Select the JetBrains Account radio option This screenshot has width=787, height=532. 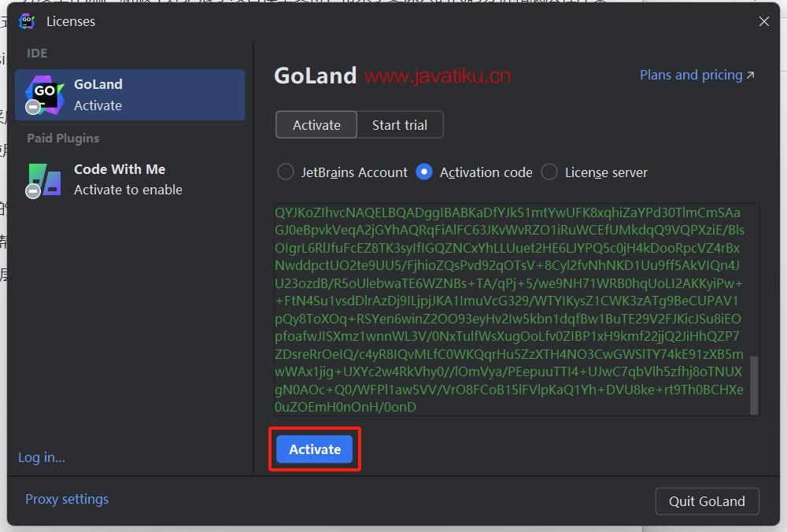286,172
